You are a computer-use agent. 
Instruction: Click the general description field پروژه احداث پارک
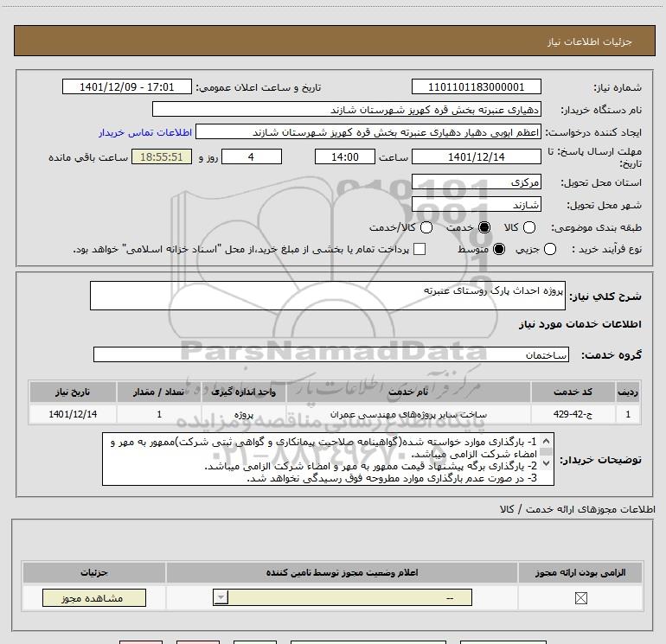[x=328, y=296]
